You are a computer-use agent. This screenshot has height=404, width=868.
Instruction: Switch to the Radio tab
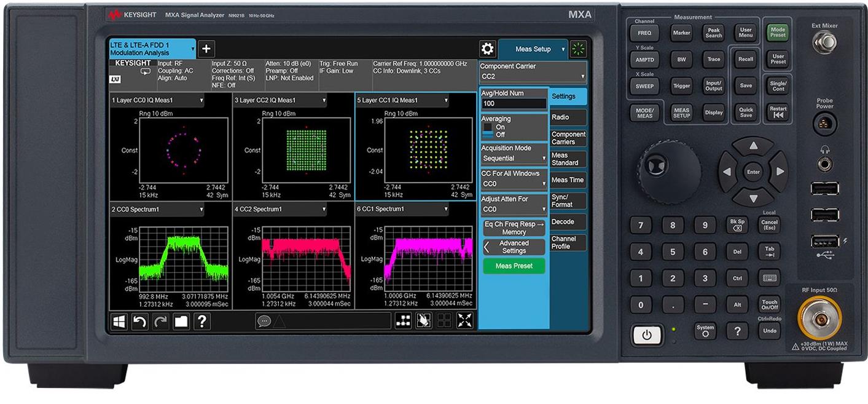(568, 117)
